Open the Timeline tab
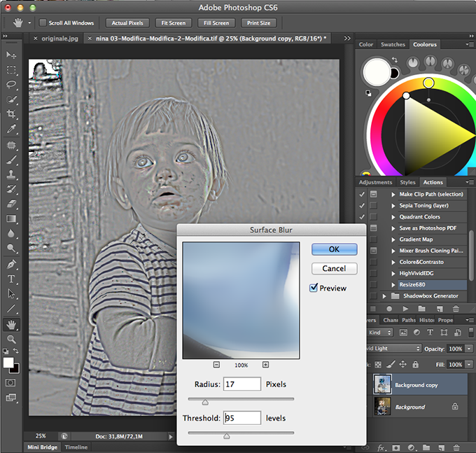Screen dimensions: 476x453 [x=76, y=447]
